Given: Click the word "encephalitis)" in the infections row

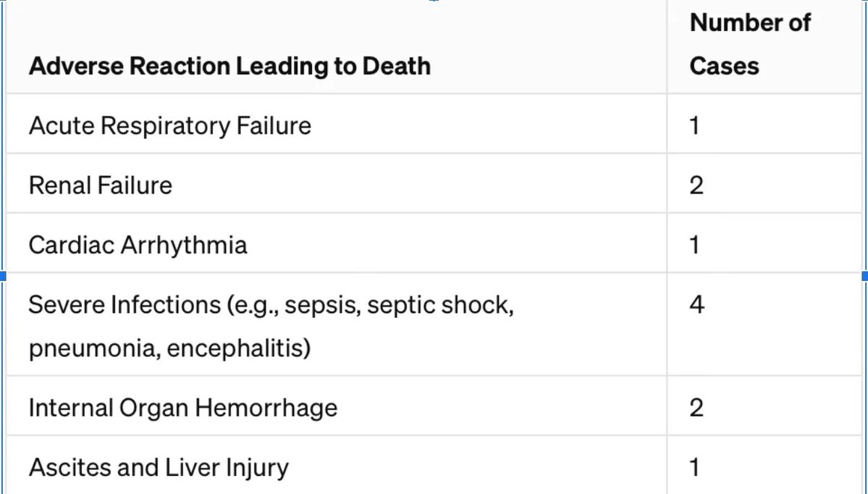Looking at the screenshot, I should coord(238,348).
